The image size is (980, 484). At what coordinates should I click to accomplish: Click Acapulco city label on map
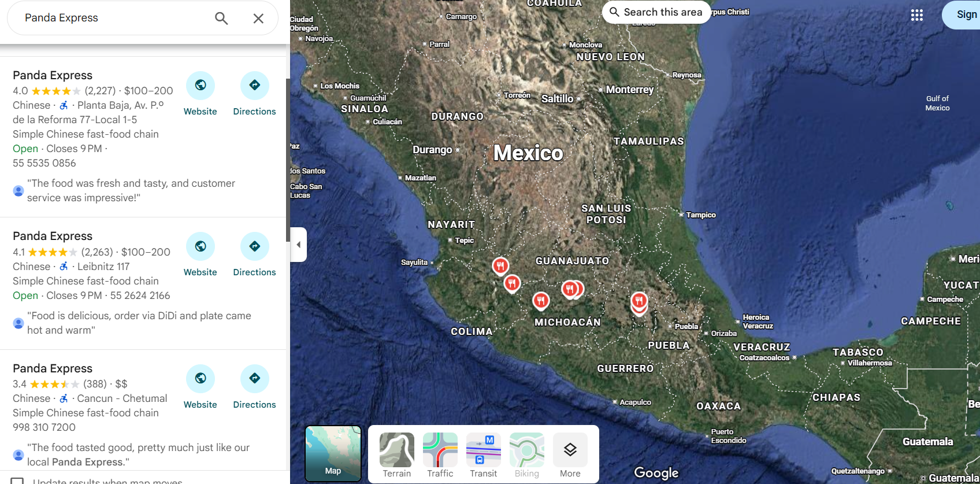pos(635,402)
